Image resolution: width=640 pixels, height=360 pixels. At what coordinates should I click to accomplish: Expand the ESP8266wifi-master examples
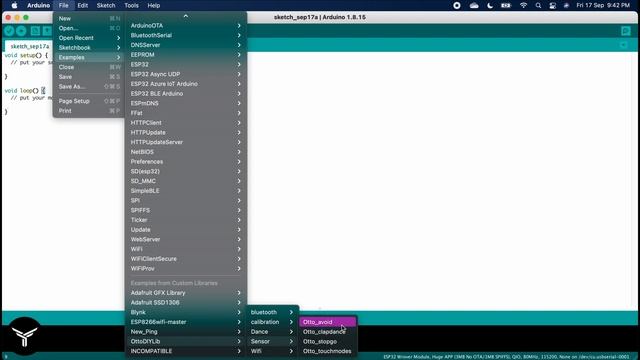point(186,322)
